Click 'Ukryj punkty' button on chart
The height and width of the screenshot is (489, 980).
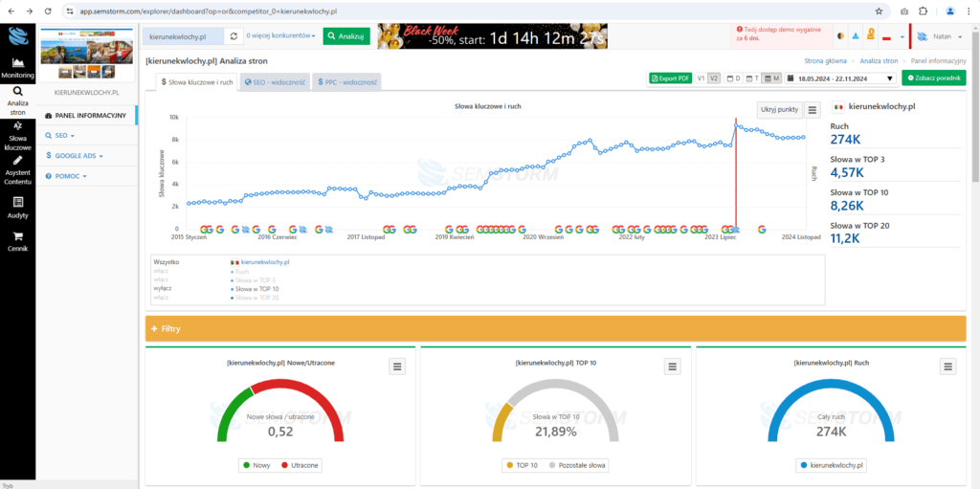779,109
